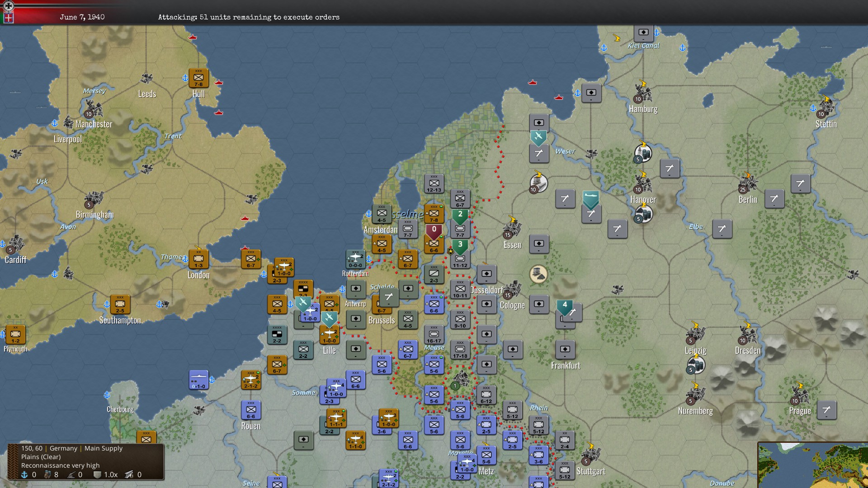Click the June 7, 1940 date

pos(82,17)
